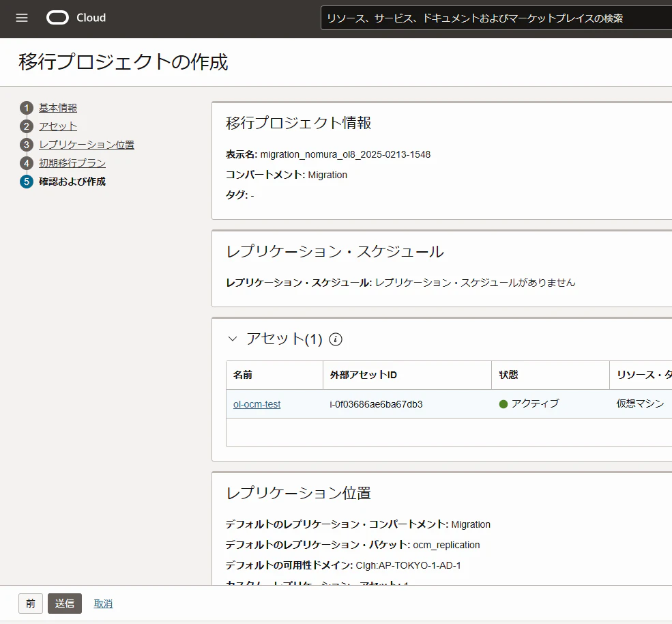
Task: Show the アセット info tooltip icon
Action: coord(336,339)
